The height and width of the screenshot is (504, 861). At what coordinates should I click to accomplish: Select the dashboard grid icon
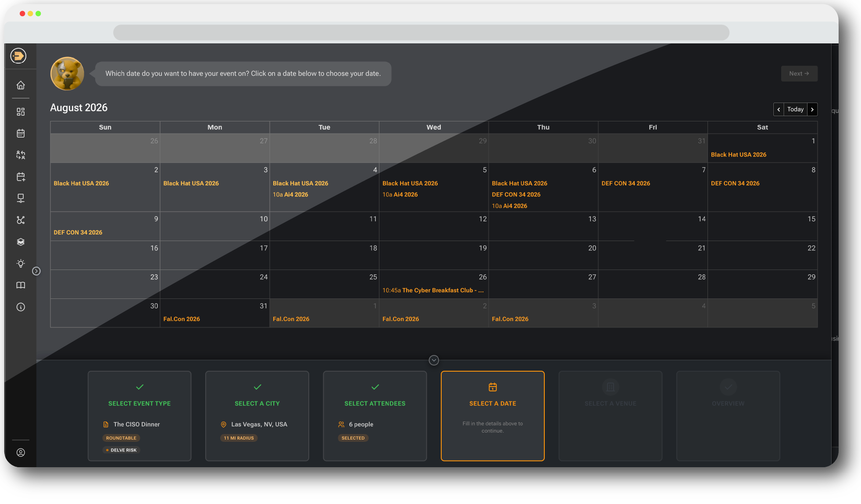pos(20,112)
